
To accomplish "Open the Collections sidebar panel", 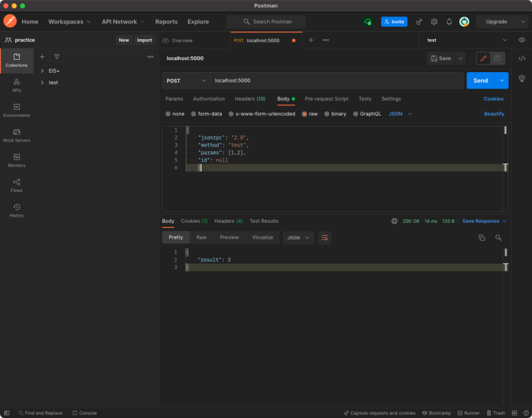I will pos(17,60).
